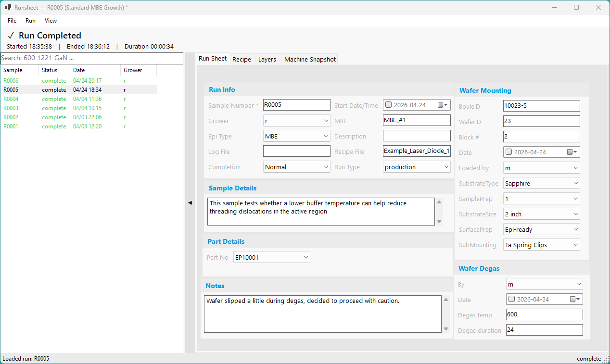Click the run search box

pos(91,58)
